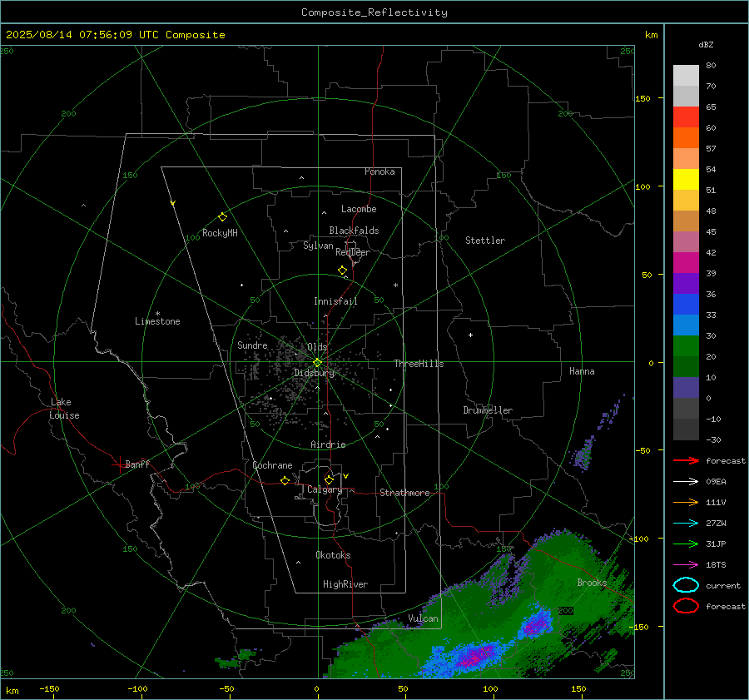Choose the magenta 18TS arrow legend icon
749x700 pixels.
686,565
